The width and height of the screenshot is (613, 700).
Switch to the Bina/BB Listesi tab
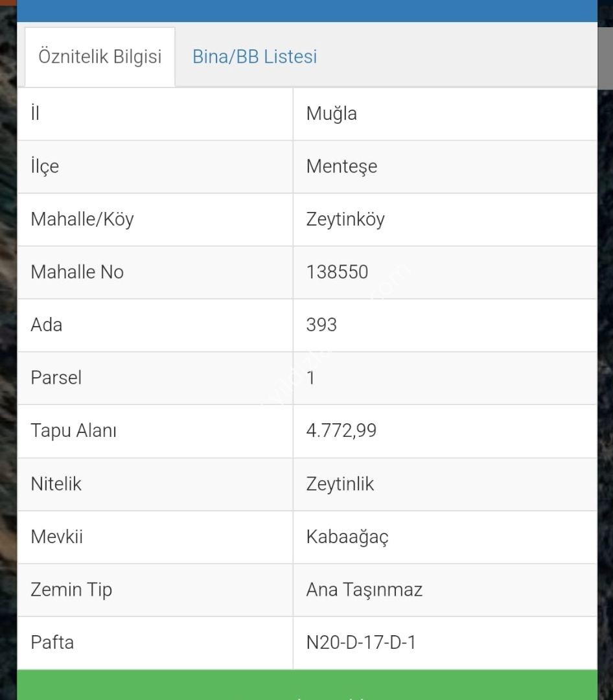(255, 56)
